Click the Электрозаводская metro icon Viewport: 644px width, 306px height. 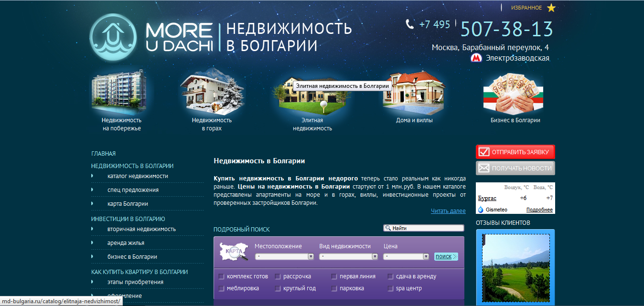point(476,57)
